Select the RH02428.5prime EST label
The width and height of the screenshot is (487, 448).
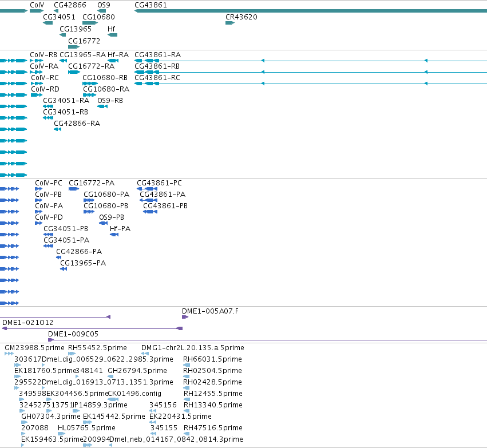pos(212,383)
